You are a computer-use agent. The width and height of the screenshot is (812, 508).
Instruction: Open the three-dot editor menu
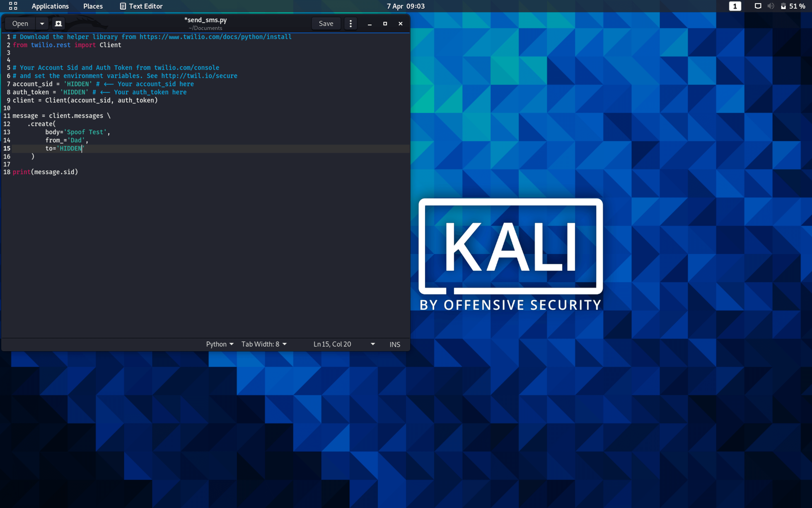351,24
